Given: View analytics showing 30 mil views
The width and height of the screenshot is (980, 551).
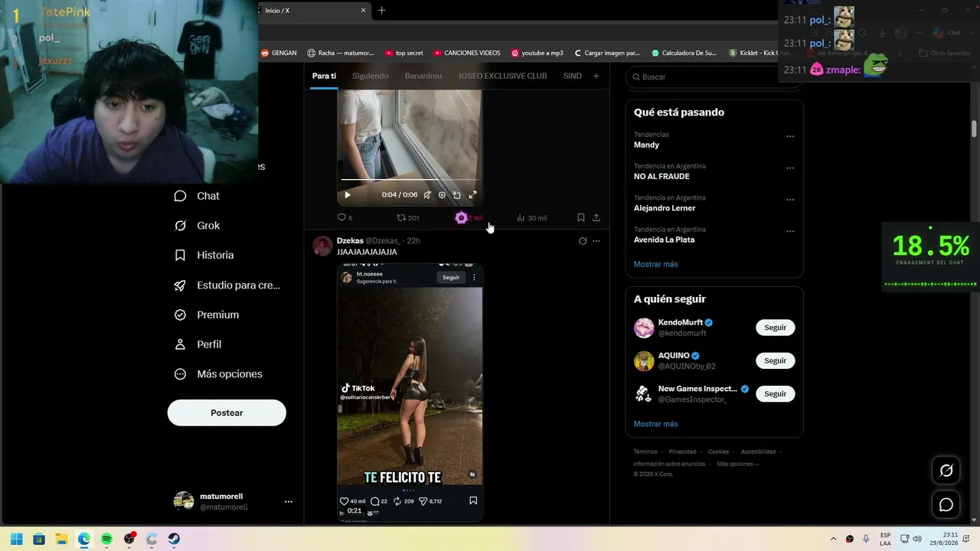Looking at the screenshot, I should (x=531, y=218).
